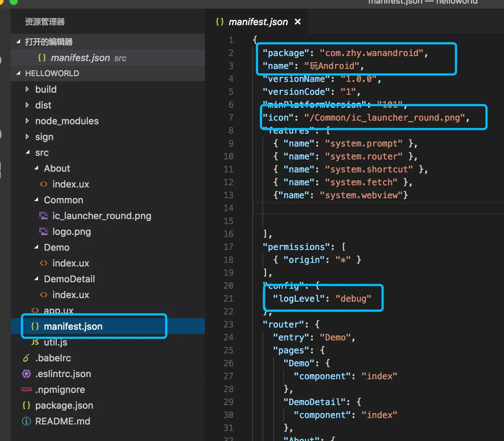This screenshot has height=441, width=504.
Task: Collapse the About folder
Action: coord(36,168)
